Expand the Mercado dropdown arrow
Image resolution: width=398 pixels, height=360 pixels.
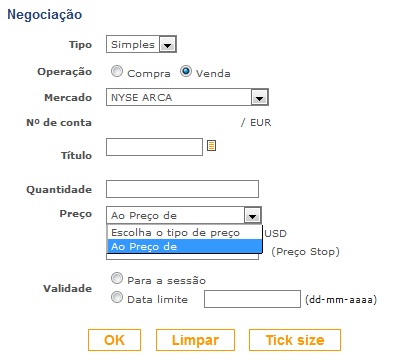point(260,97)
